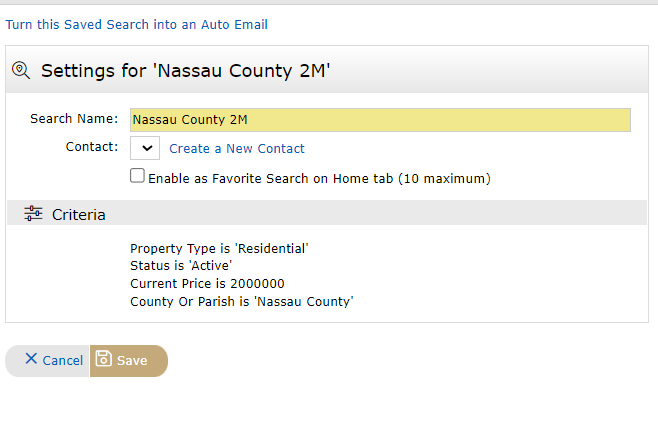Click the Favorite Search on Home tab label
The image size is (658, 425).
coord(319,179)
